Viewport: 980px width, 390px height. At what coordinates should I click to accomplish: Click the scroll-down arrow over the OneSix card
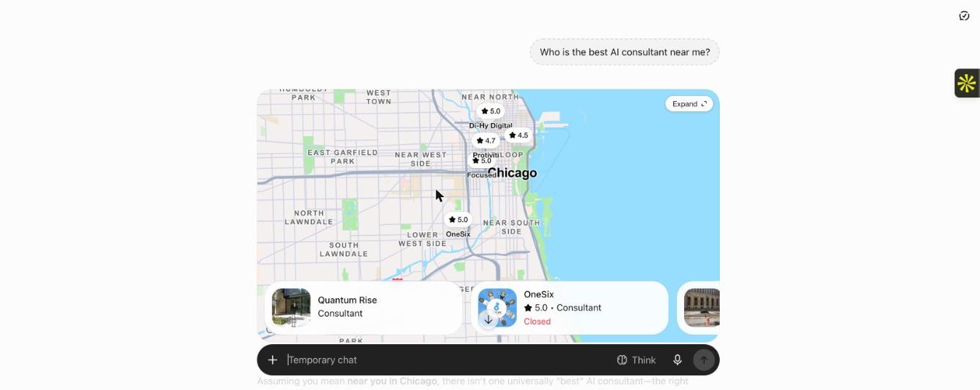tap(489, 319)
